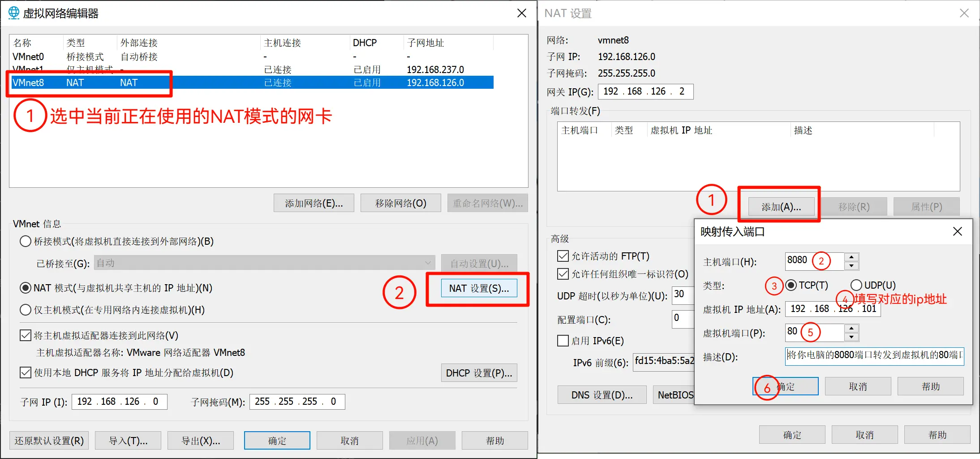Select NAT 模式 radio button
Viewport: 980px width, 459px height.
[x=26, y=288]
